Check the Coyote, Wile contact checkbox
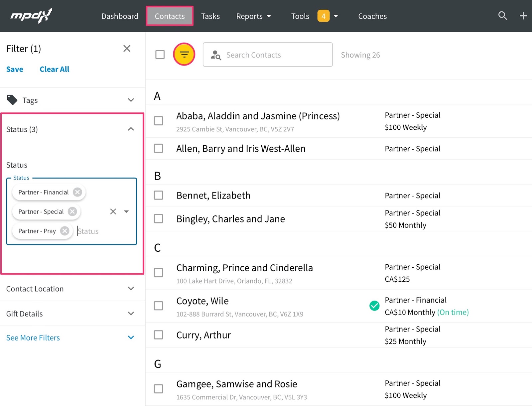 159,306
